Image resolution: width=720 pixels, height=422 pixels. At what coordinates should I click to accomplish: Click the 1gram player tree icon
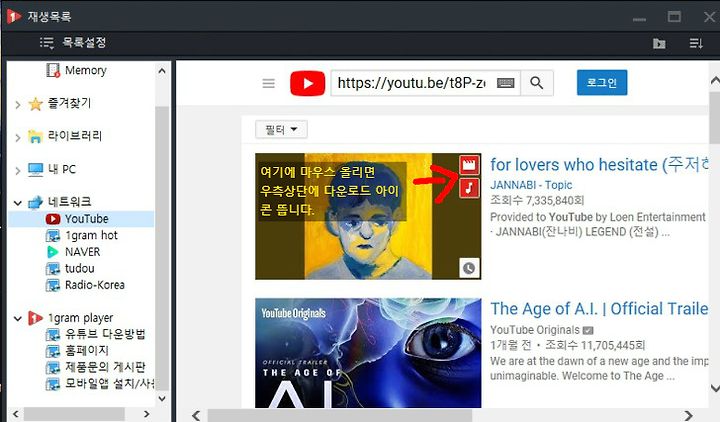coord(35,318)
